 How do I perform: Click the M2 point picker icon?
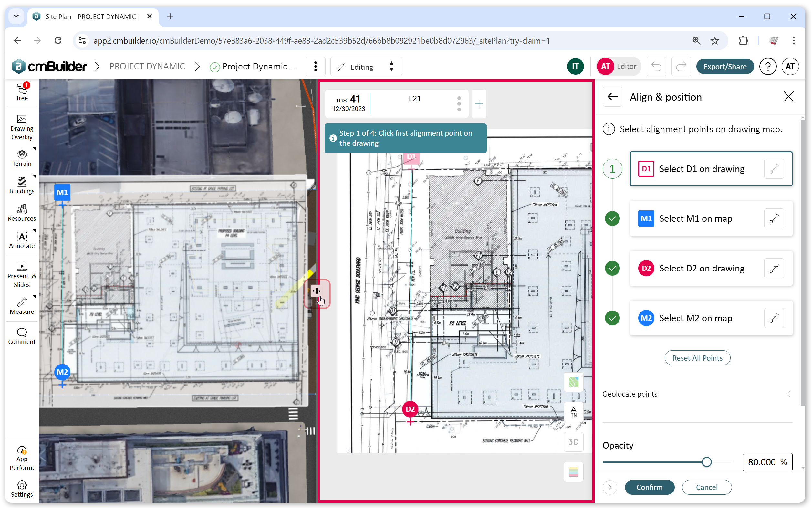(x=774, y=318)
